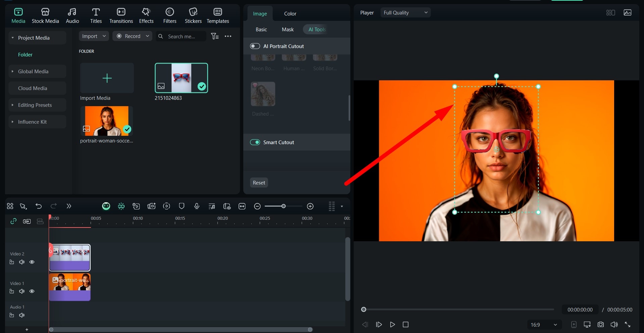
Task: Open the player image view icon
Action: pyautogui.click(x=628, y=12)
